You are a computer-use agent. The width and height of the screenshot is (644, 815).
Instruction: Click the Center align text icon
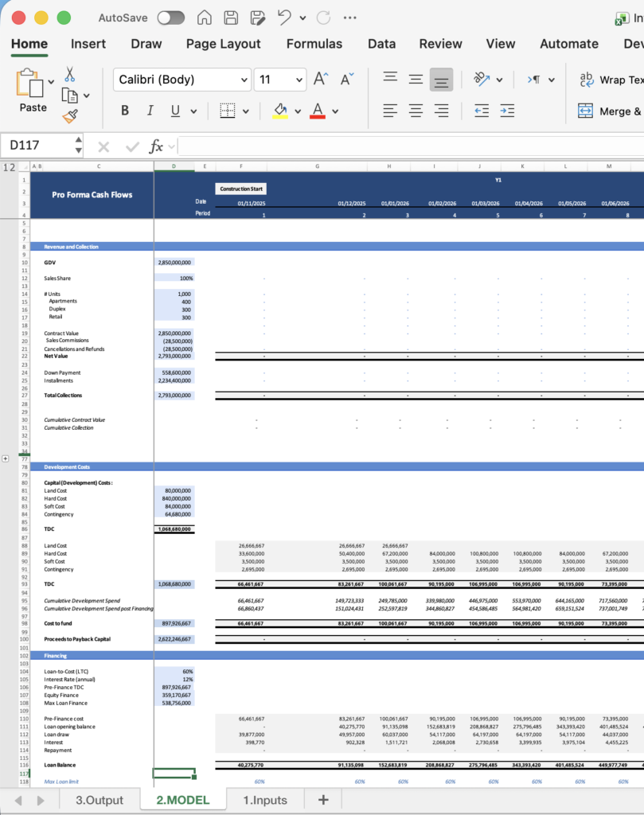[x=415, y=111]
